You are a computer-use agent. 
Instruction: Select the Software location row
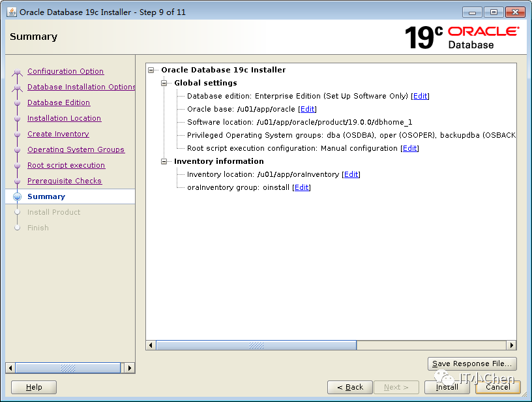pyautogui.click(x=300, y=122)
